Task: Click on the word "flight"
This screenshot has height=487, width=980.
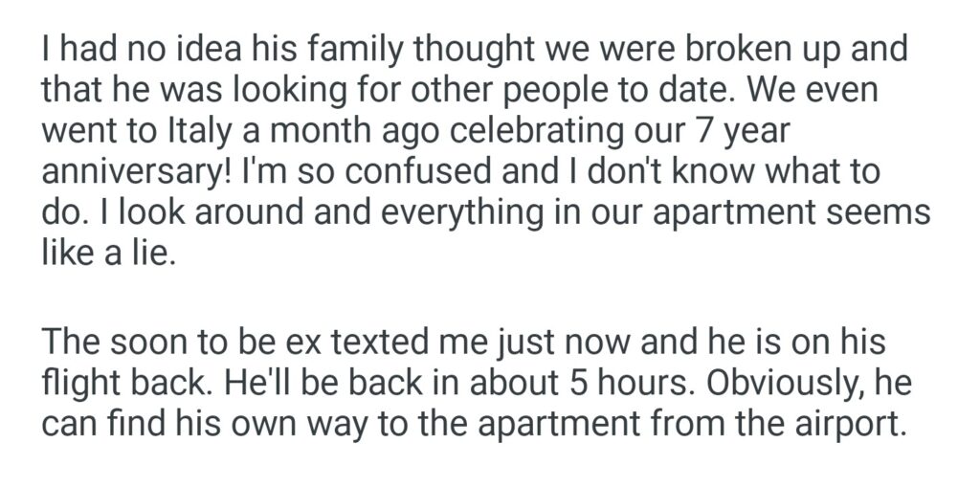Action: click(x=81, y=383)
